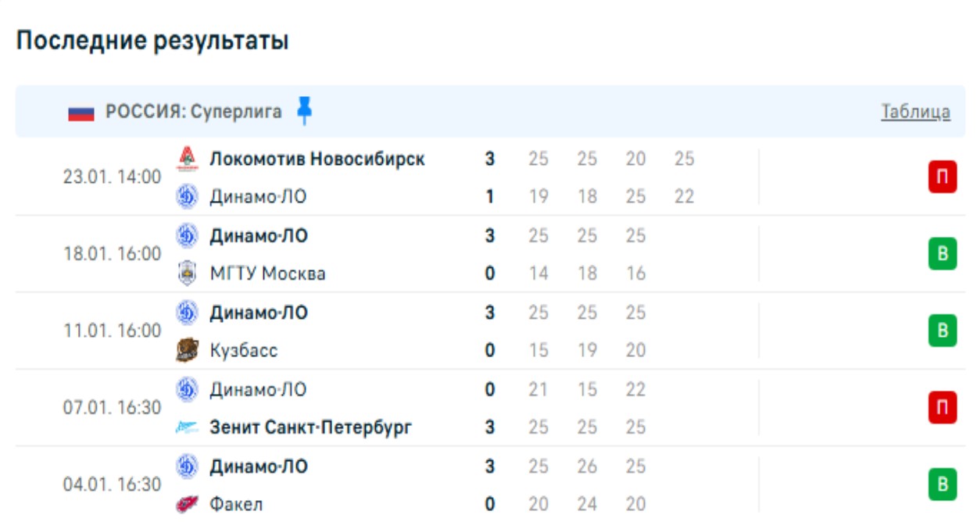Image resolution: width=980 pixels, height=522 pixels.
Task: Click the Факел team logo
Action: tap(187, 504)
